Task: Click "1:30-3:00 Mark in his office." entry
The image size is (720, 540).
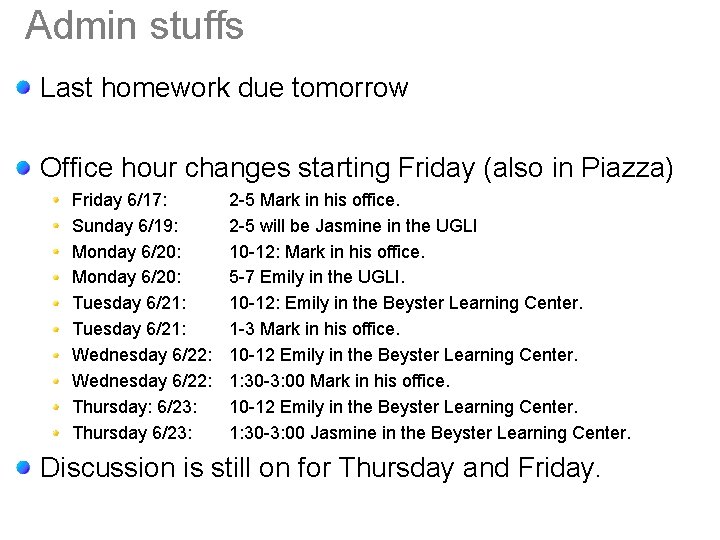Action: pos(340,381)
